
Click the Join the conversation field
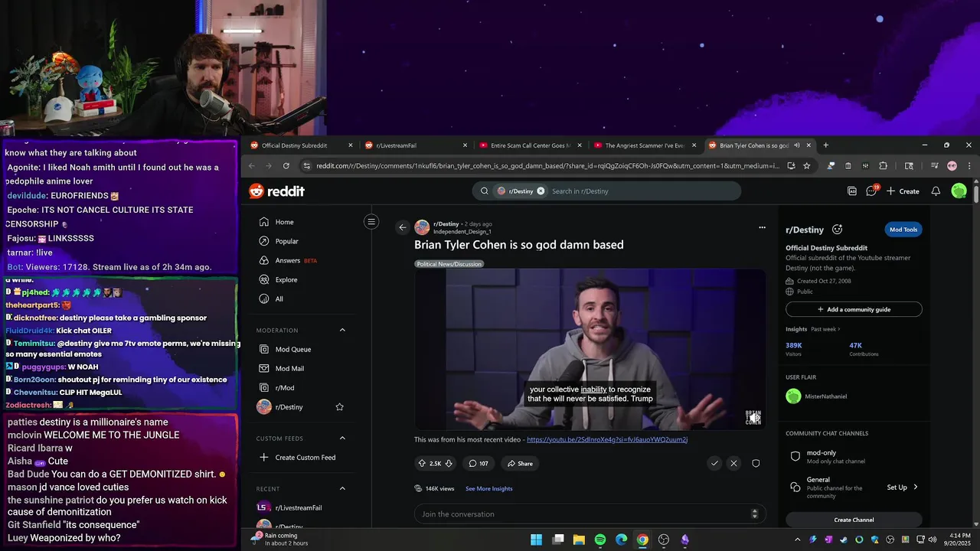[590, 514]
